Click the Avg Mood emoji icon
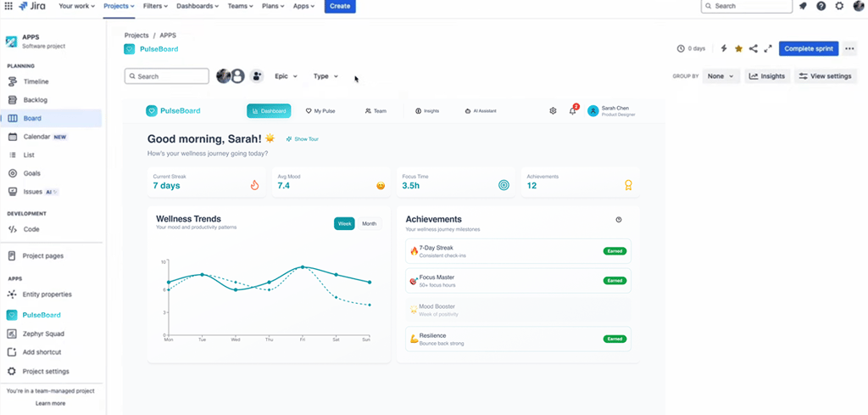868x415 pixels. [381, 186]
